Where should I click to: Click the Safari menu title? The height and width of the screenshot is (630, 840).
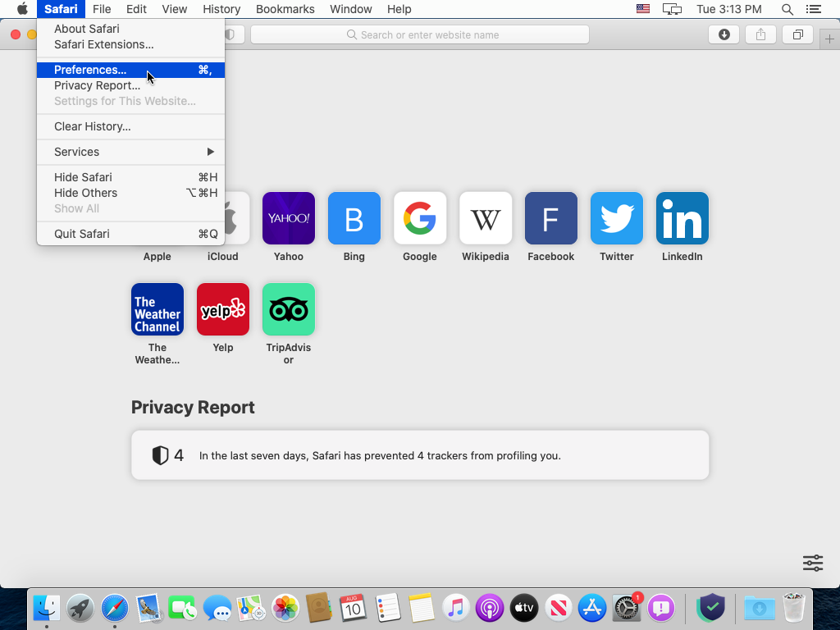click(61, 9)
